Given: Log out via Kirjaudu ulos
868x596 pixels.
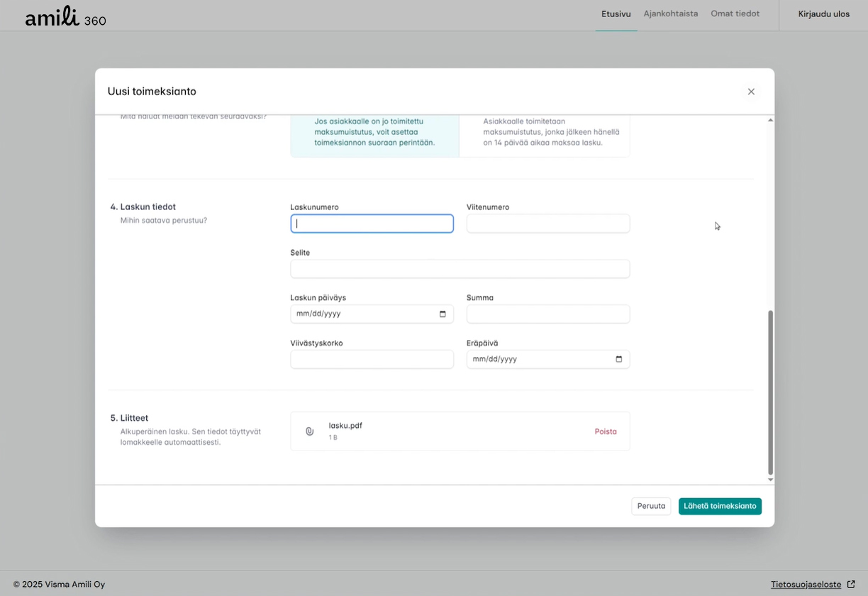Looking at the screenshot, I should (823, 13).
